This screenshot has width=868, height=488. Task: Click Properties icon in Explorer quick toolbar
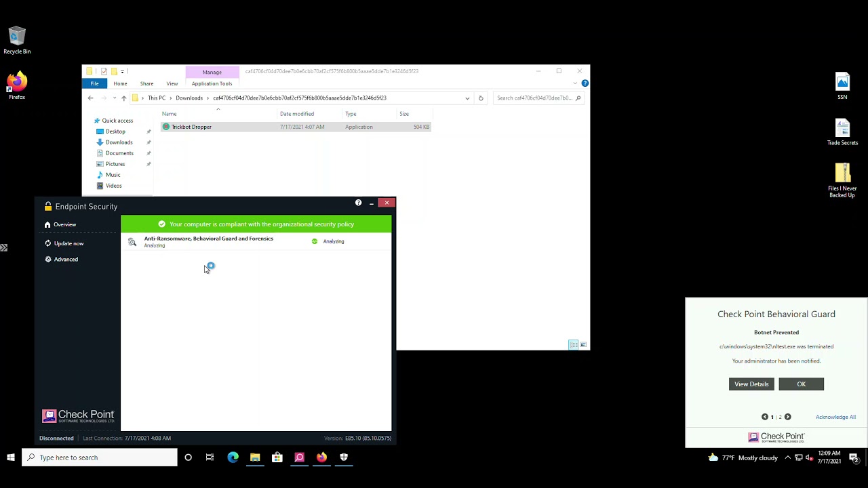[x=104, y=71]
